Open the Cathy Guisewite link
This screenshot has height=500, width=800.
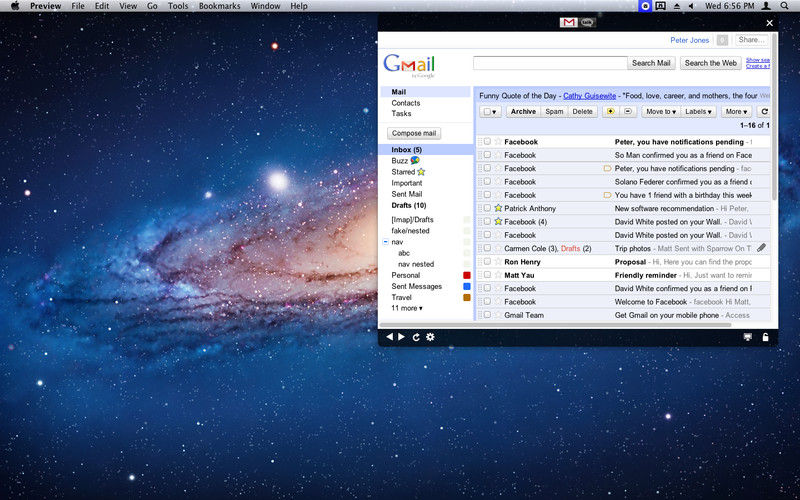[x=589, y=95]
